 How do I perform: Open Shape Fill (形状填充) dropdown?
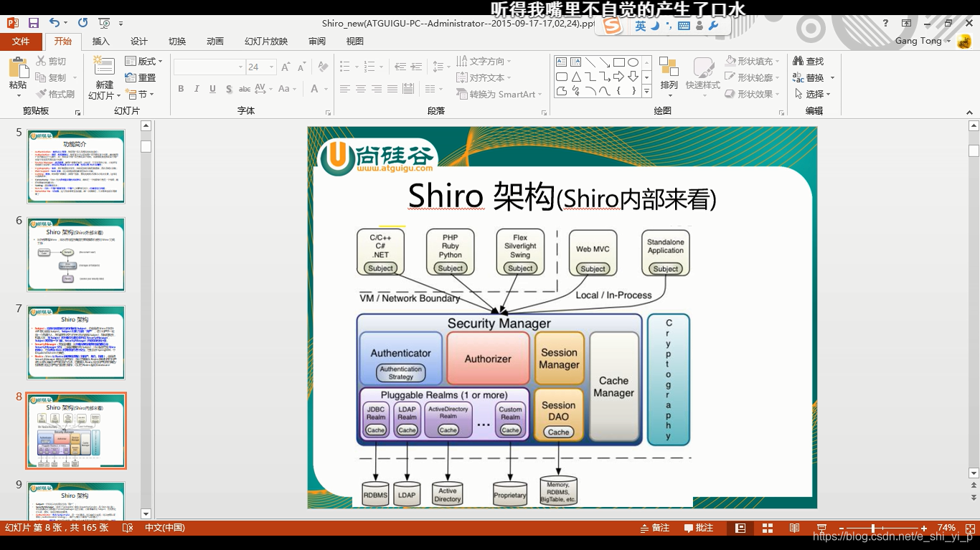[752, 61]
